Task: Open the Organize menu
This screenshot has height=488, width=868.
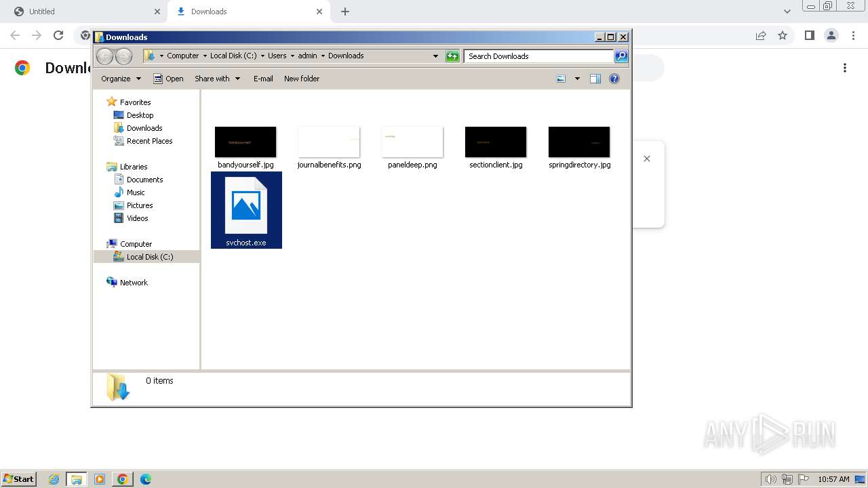Action: click(121, 79)
